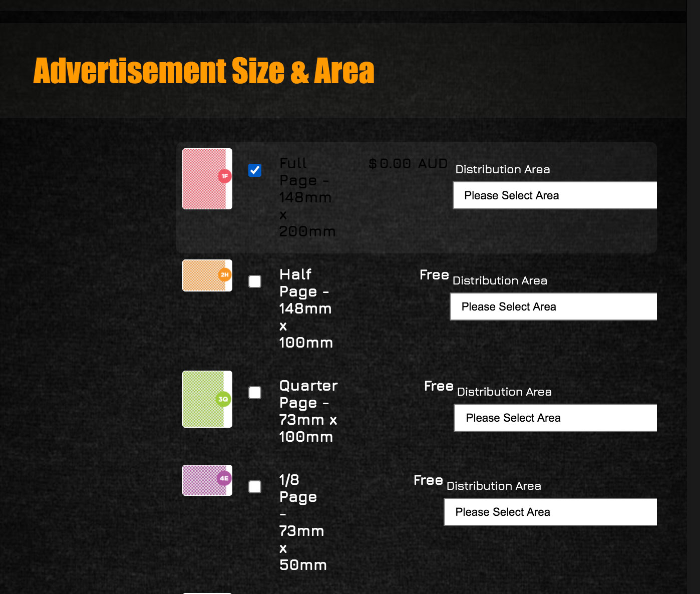Click the 2H badge on the orange thumbnail
700x594 pixels.
(224, 275)
